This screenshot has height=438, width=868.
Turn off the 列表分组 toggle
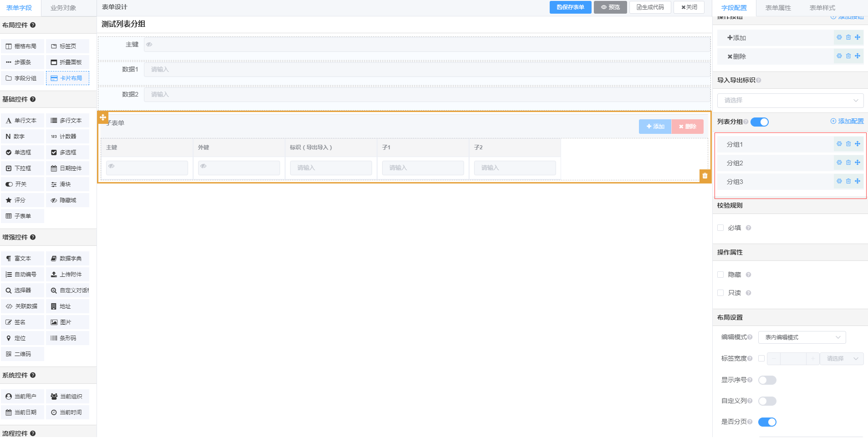(x=759, y=122)
